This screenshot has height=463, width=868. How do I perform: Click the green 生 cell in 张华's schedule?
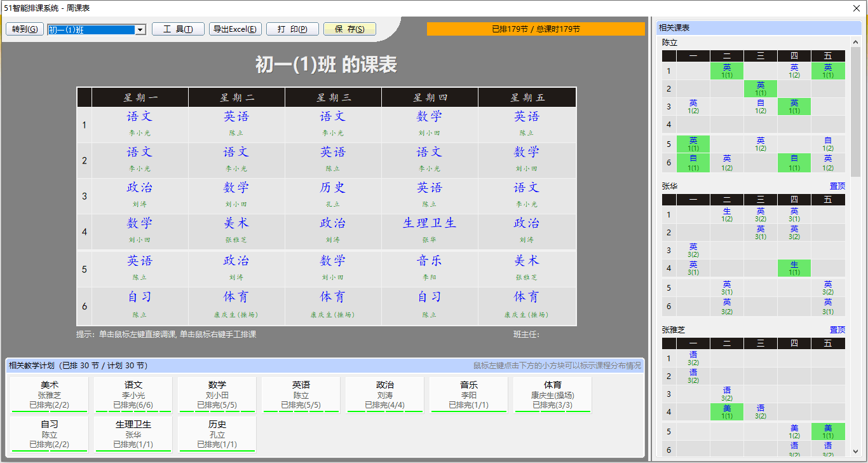click(x=794, y=268)
